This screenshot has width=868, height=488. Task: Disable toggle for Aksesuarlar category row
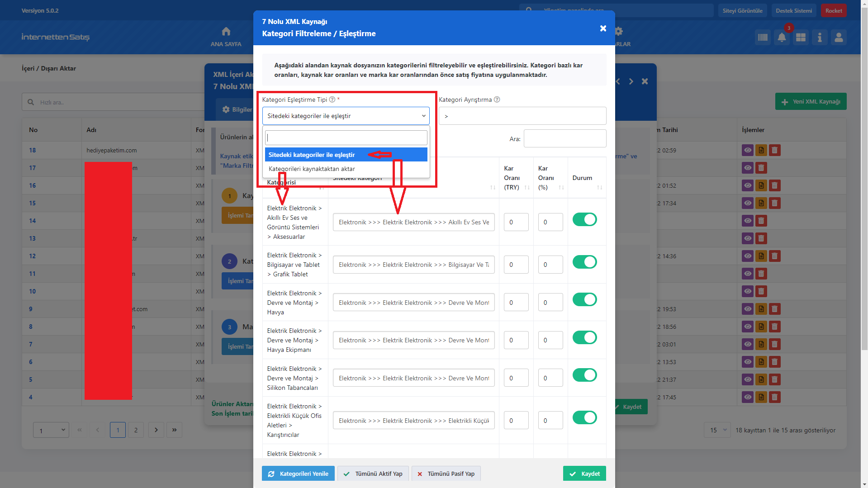click(584, 220)
